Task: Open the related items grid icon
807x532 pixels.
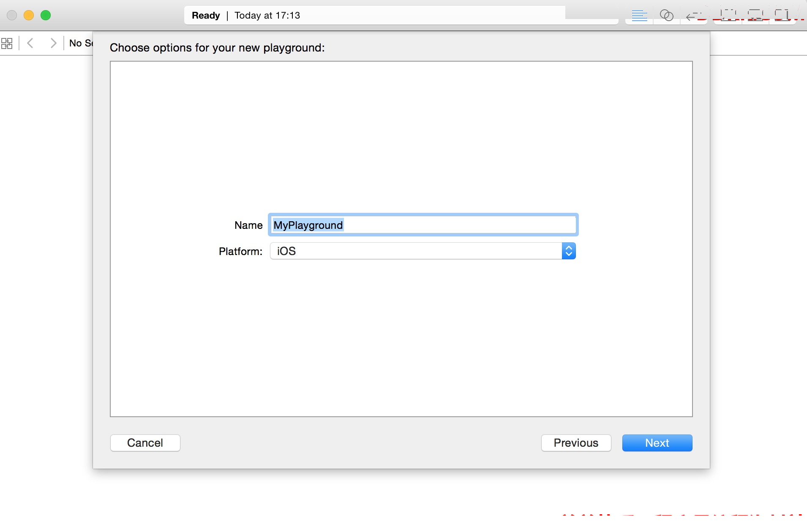Action: 7,43
